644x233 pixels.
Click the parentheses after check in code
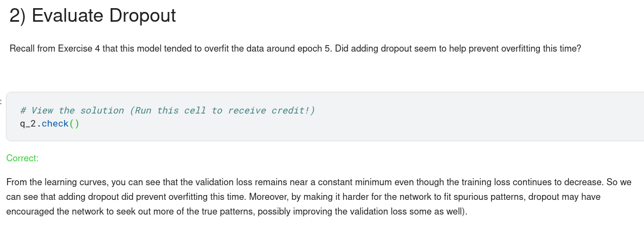tap(74, 124)
